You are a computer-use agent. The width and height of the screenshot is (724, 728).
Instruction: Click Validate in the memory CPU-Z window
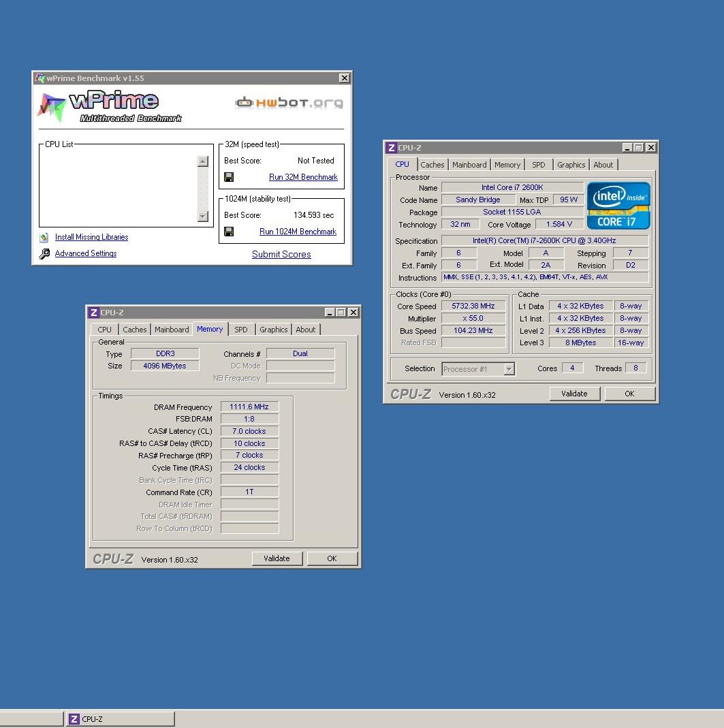point(277,558)
